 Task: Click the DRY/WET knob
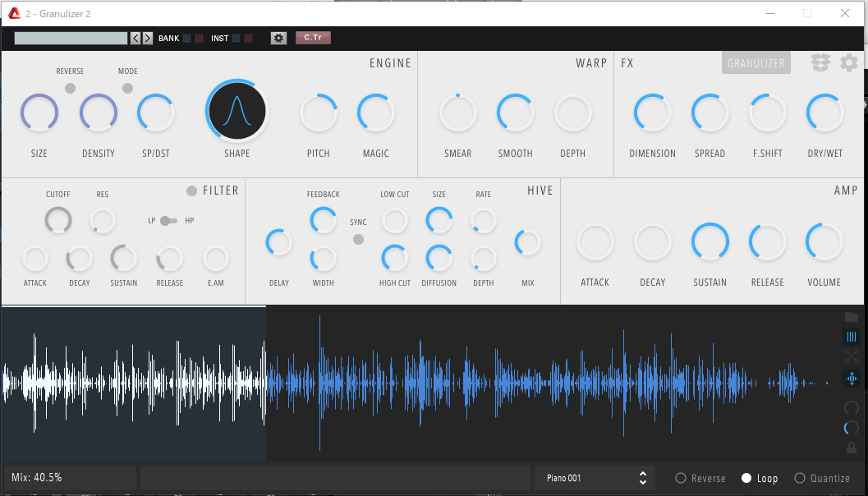click(825, 113)
